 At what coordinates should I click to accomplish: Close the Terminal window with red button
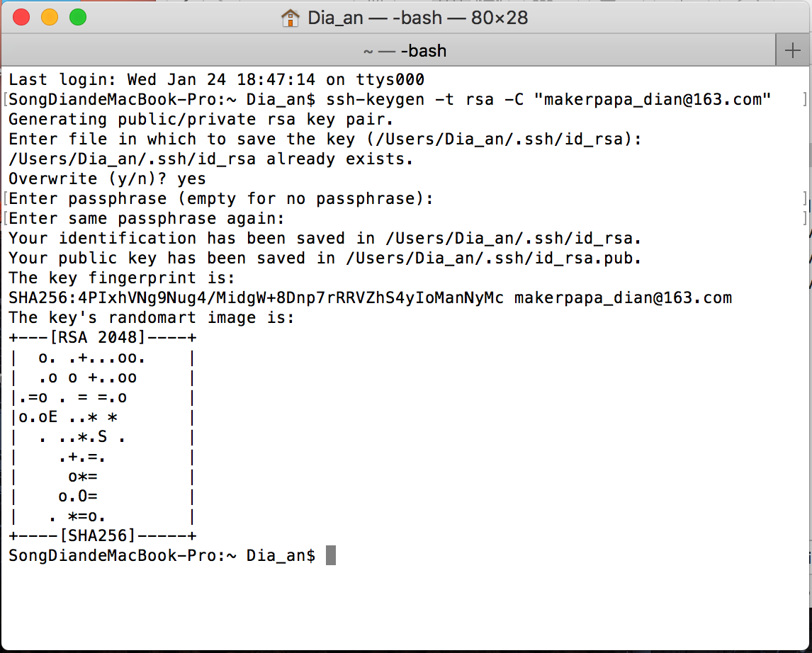point(21,17)
